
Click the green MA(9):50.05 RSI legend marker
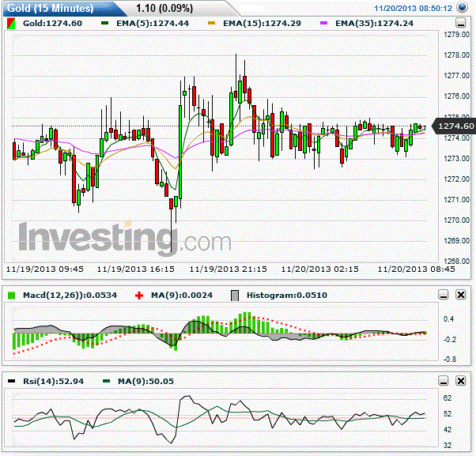coord(107,381)
